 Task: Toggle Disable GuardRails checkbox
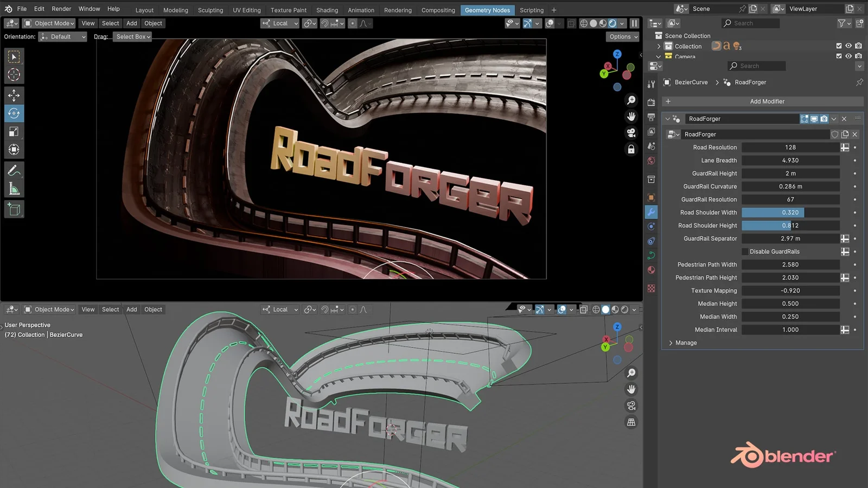746,251
